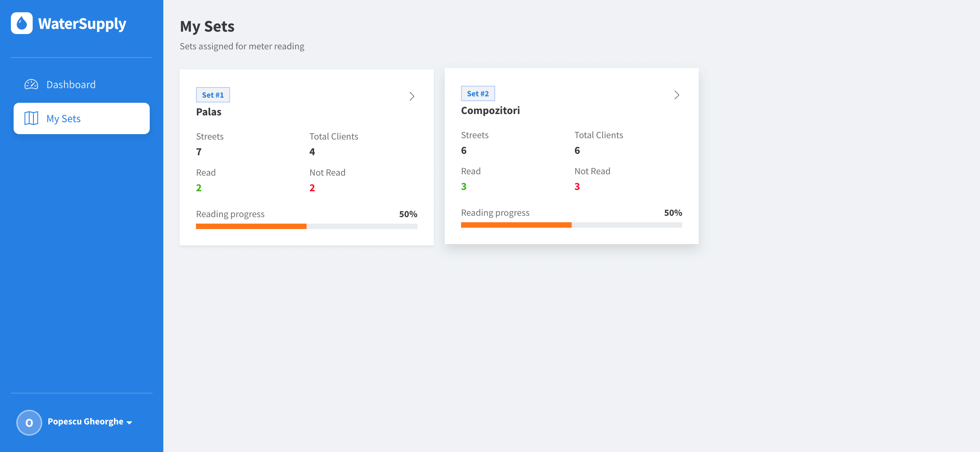Click the WaterSupply brand name
980x452 pixels.
tap(82, 24)
